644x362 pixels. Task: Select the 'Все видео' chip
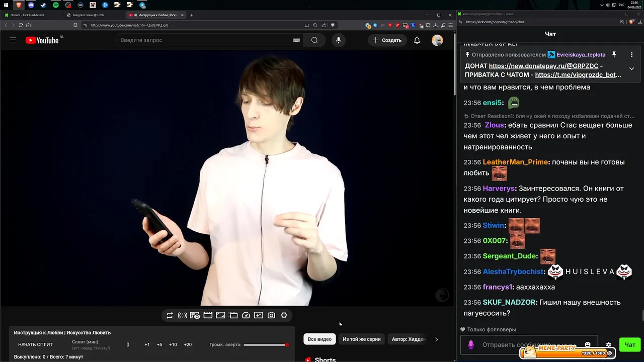[x=319, y=339]
